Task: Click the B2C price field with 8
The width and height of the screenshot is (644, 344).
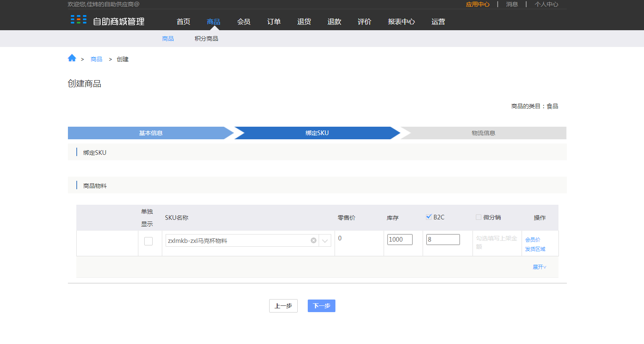Action: 443,240
